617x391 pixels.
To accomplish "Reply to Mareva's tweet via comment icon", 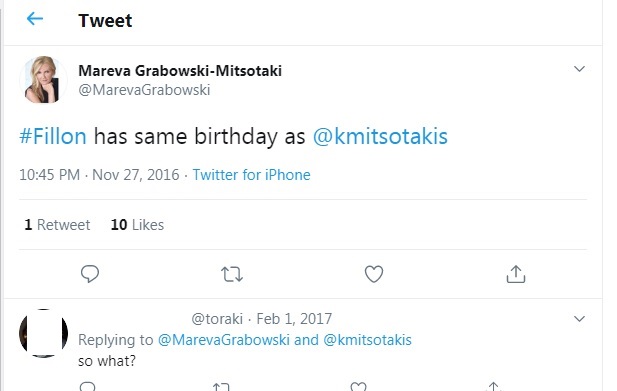I will tap(90, 274).
